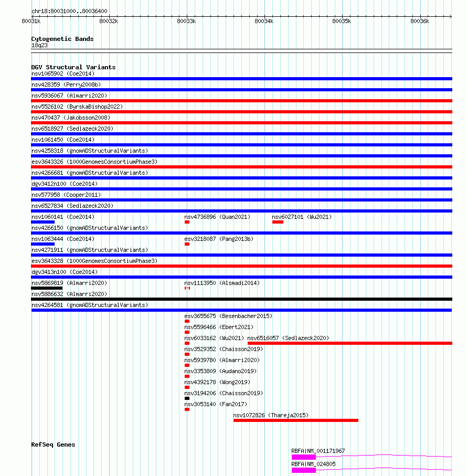Click the nsv1113950 (Alsmadi2014) red marker

click(x=187, y=288)
